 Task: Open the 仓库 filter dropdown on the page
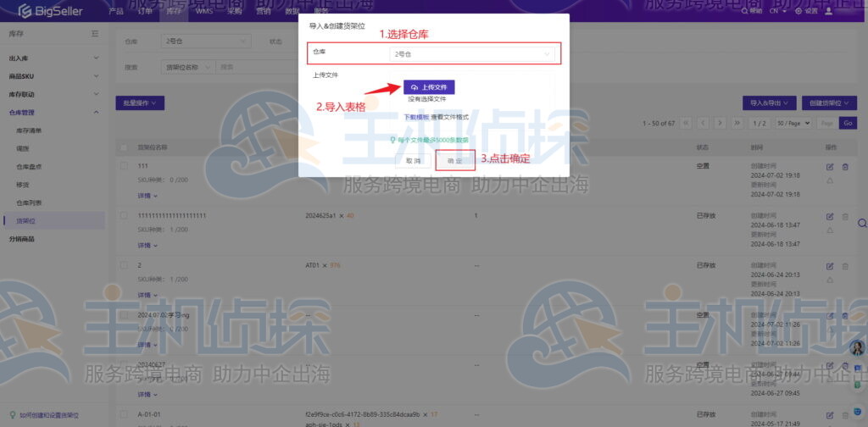pyautogui.click(x=205, y=42)
